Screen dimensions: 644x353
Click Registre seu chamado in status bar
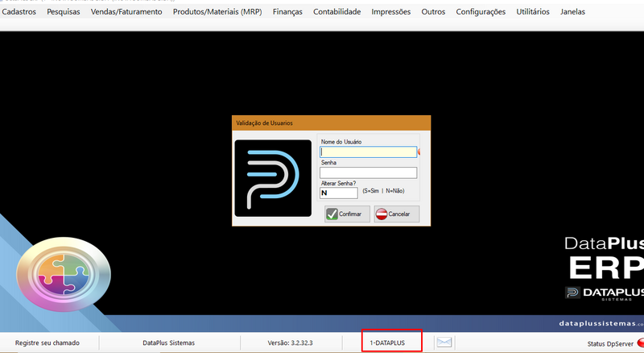click(x=47, y=343)
